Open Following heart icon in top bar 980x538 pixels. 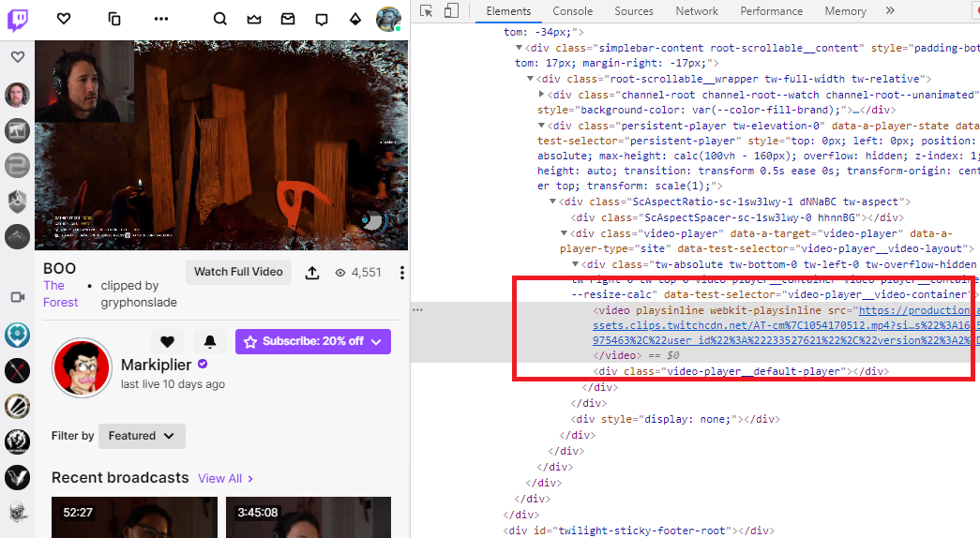[64, 19]
